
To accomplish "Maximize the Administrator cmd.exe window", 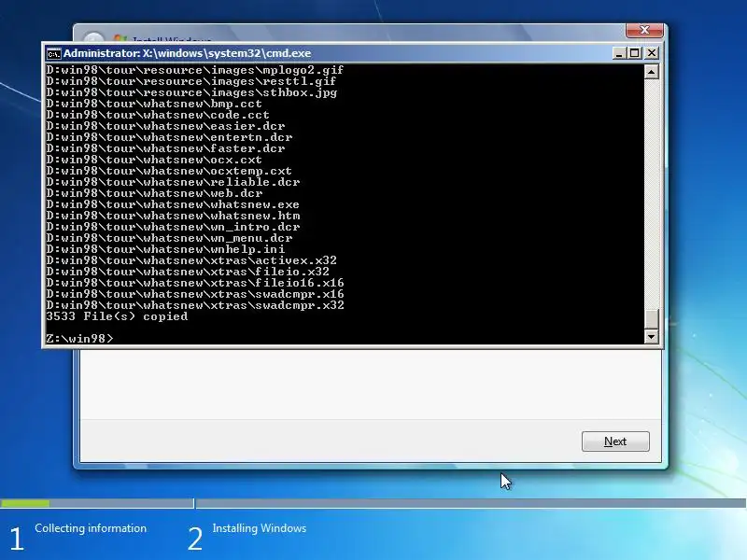I will pyautogui.click(x=635, y=53).
